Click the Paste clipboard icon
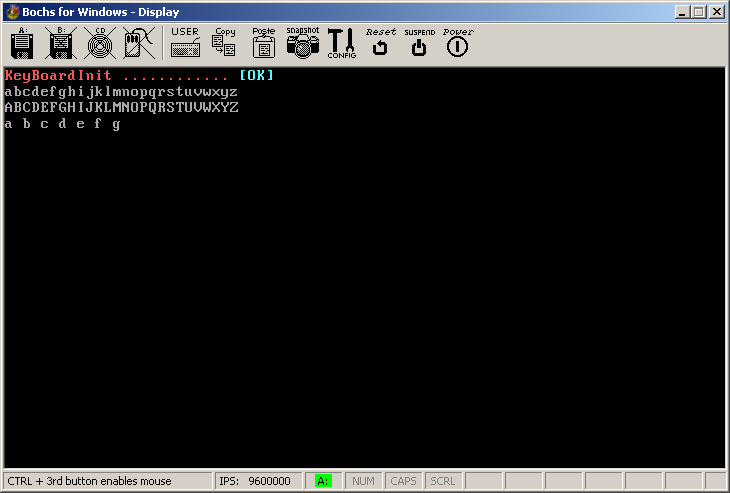The width and height of the screenshot is (730, 493). (264, 43)
